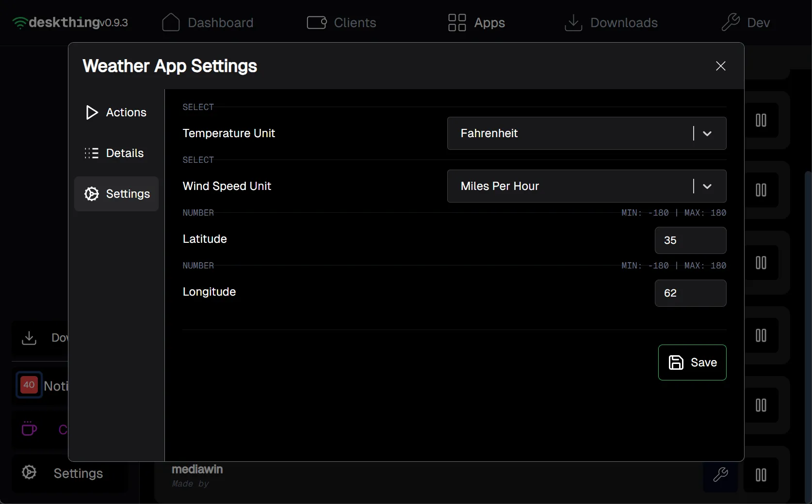Click the floppy disk icon in Save
The height and width of the screenshot is (504, 812).
(x=676, y=362)
